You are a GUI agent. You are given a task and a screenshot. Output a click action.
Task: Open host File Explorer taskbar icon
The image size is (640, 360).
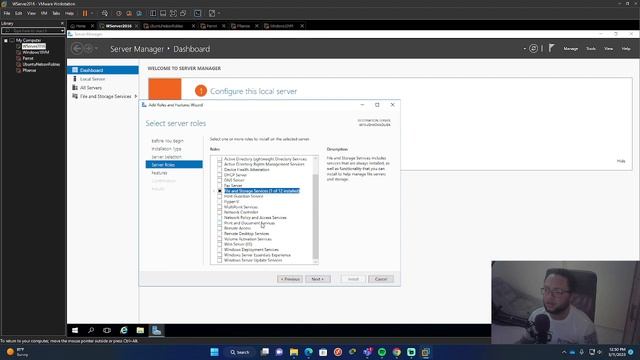coord(293,352)
